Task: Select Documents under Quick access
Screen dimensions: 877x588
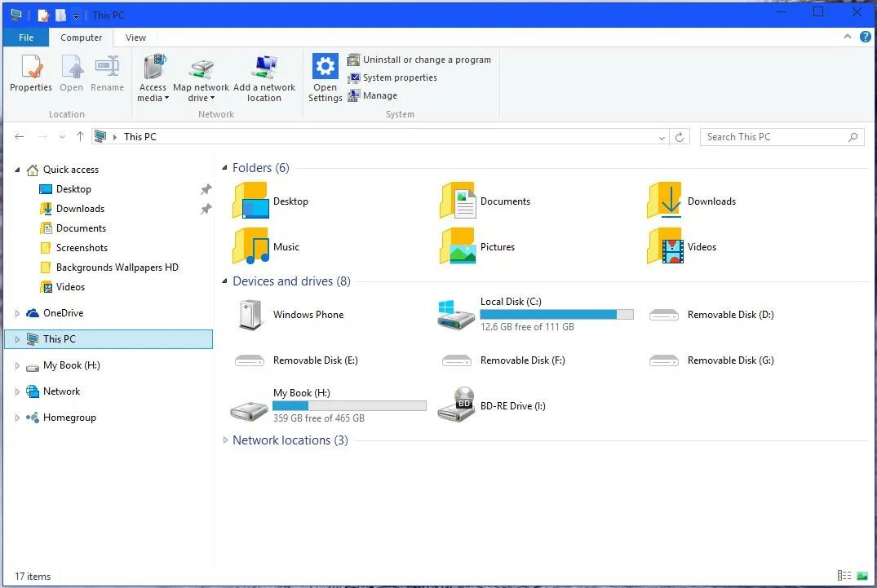Action: (81, 228)
